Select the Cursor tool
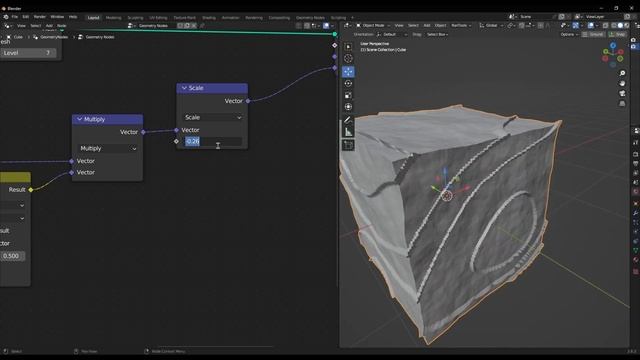The image size is (640, 360). point(348,59)
